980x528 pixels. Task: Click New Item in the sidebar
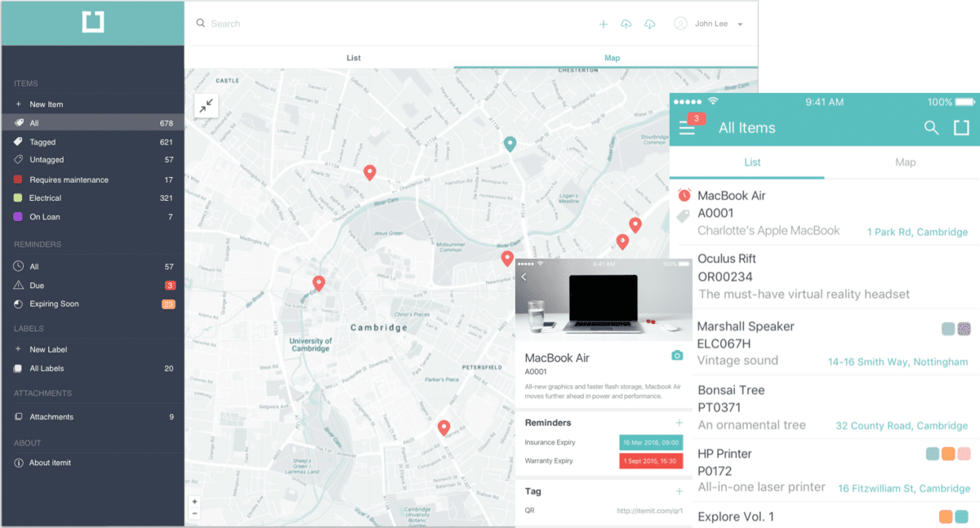coord(46,104)
